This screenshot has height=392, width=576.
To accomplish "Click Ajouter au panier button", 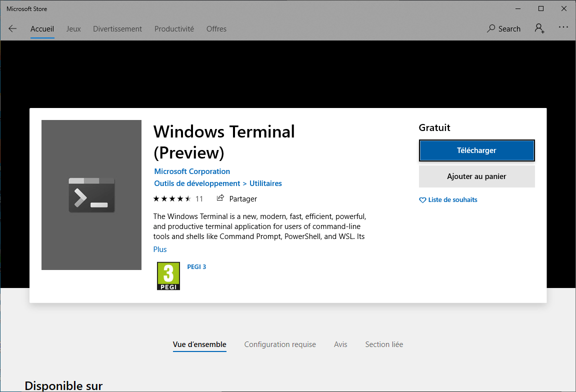I will click(x=477, y=176).
